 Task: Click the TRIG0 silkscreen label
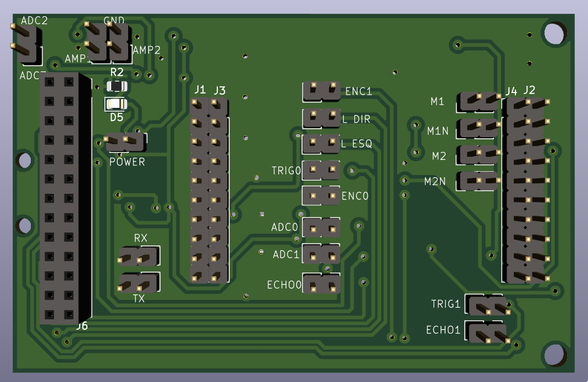(x=287, y=171)
